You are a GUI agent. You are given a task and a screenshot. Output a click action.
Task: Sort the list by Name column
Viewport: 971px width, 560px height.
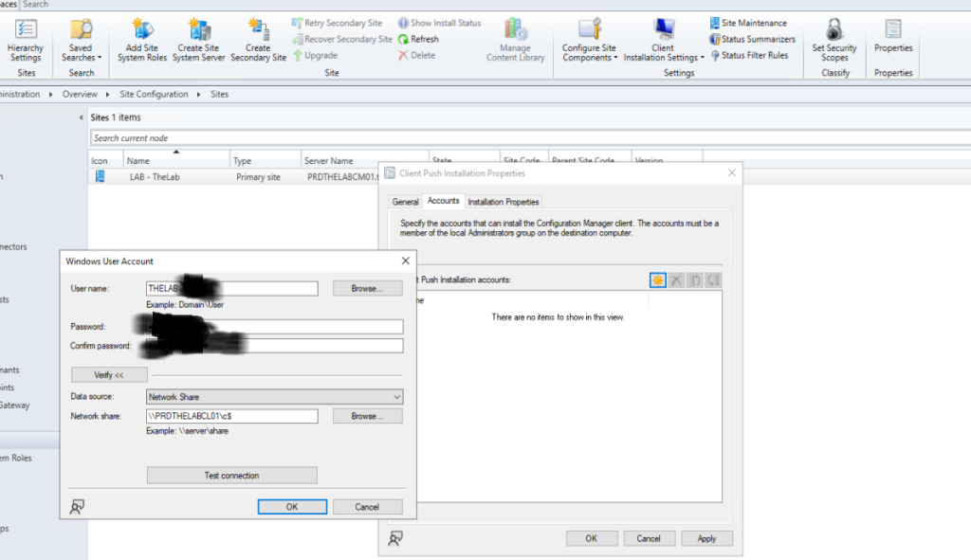175,160
